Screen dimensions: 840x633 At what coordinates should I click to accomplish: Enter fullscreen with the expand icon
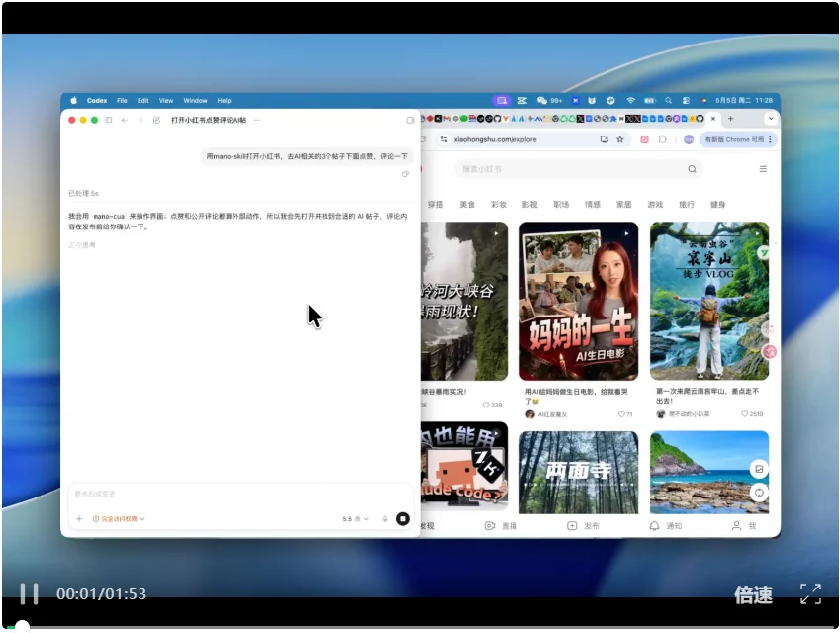(810, 593)
